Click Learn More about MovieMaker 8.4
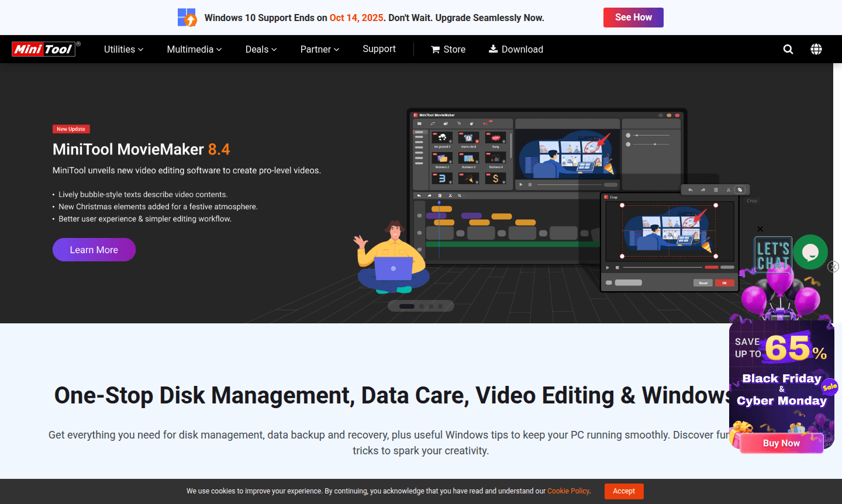 pos(94,250)
